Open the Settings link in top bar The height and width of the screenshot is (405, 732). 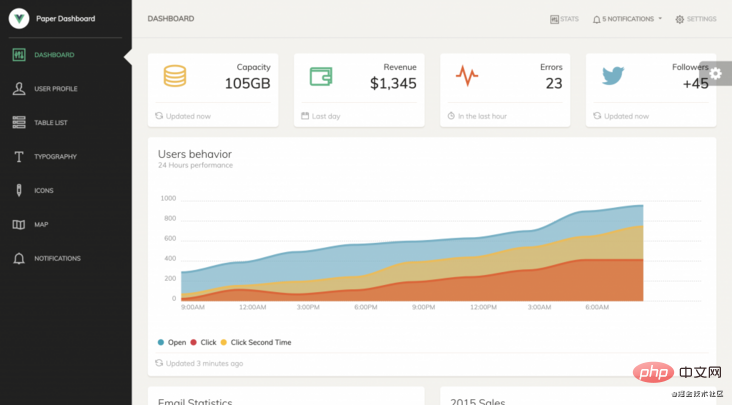(x=701, y=19)
